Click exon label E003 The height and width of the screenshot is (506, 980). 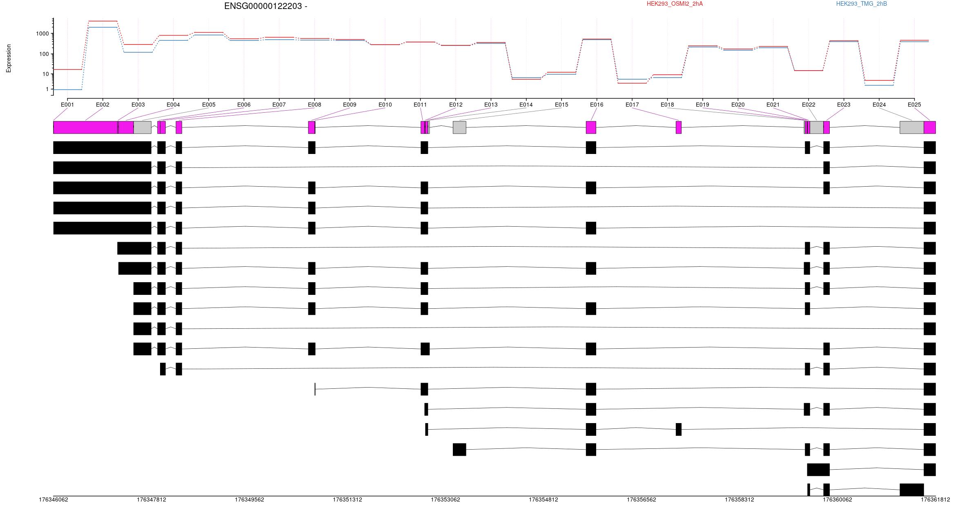tap(138, 105)
